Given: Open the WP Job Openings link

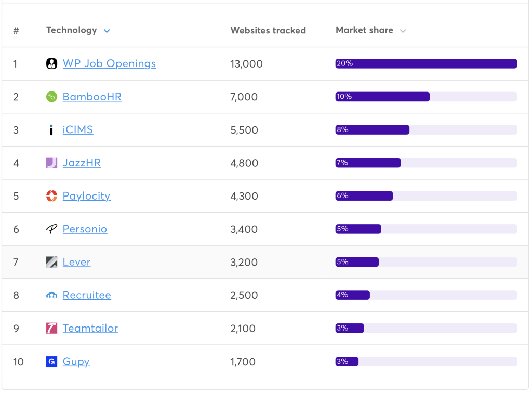Looking at the screenshot, I should click(x=109, y=63).
